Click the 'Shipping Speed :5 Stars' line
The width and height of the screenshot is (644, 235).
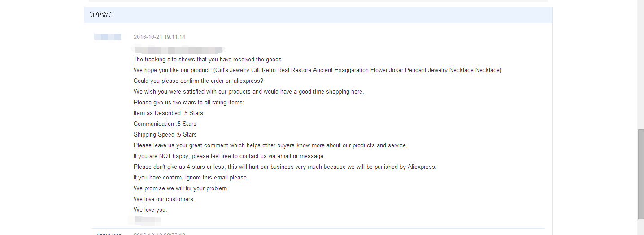click(165, 134)
